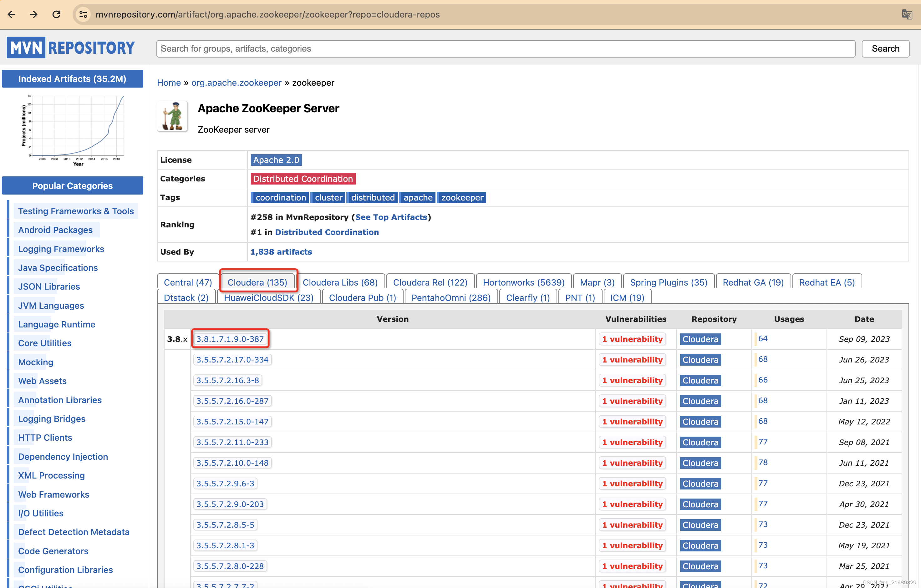This screenshot has height=588, width=921.
Task: Open the See Top Artifacts link
Action: pos(391,217)
